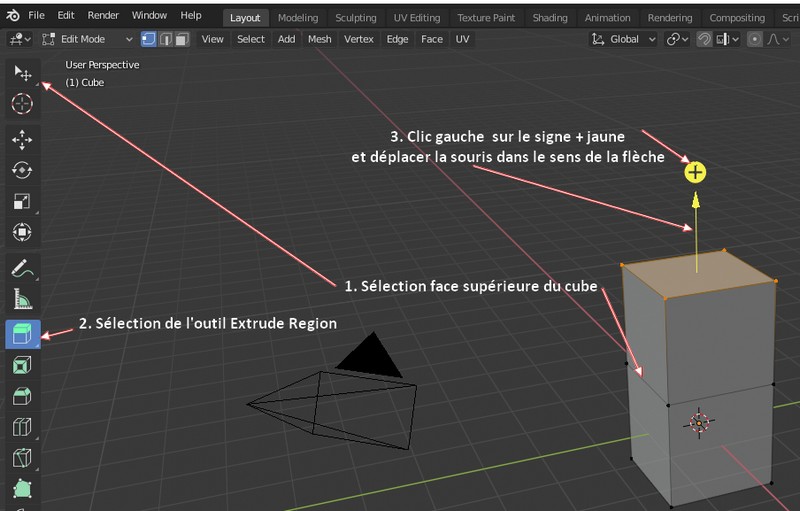The height and width of the screenshot is (511, 800).
Task: Switch to the Texture Paint workspace tab
Action: click(486, 18)
